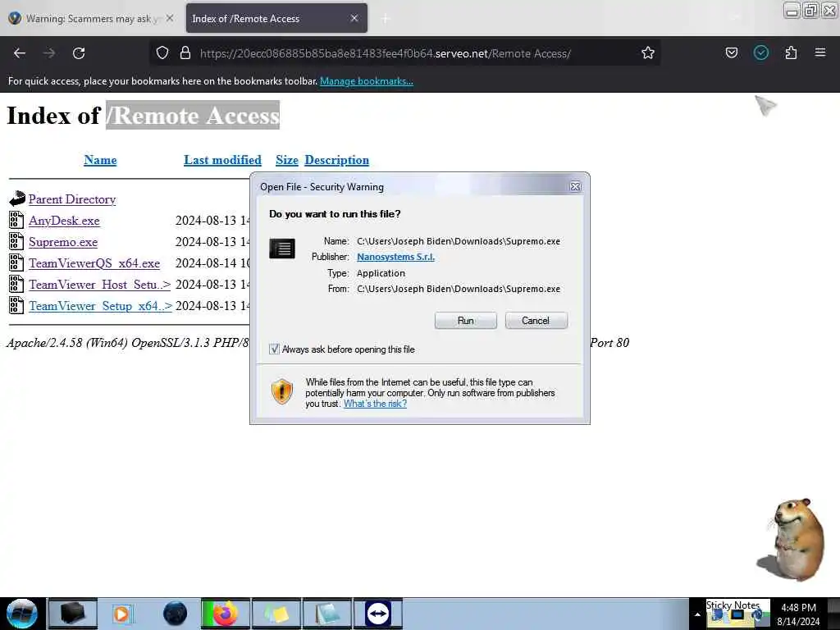Click the URL address bar

point(404,53)
